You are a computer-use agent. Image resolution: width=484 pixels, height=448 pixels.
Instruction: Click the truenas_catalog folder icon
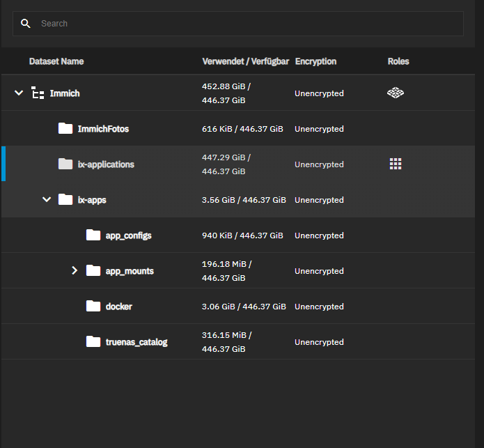[x=93, y=342]
